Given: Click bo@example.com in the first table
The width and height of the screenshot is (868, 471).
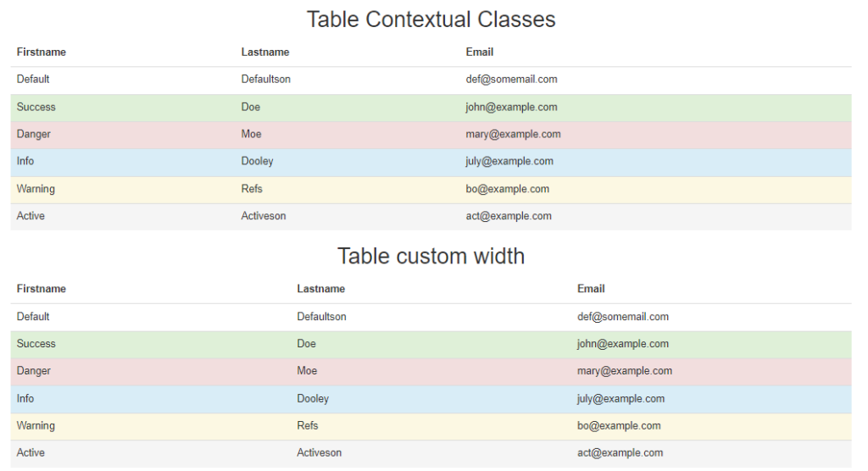Looking at the screenshot, I should tap(507, 189).
